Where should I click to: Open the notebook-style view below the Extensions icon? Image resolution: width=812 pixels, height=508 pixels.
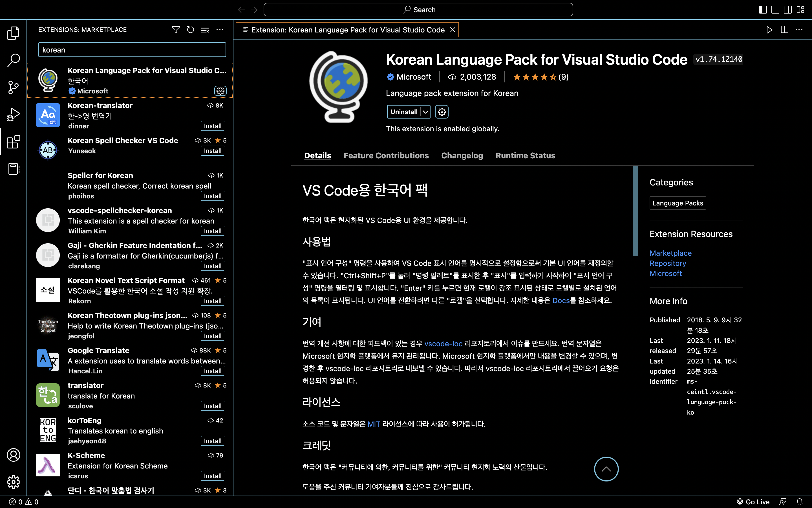pyautogui.click(x=14, y=169)
